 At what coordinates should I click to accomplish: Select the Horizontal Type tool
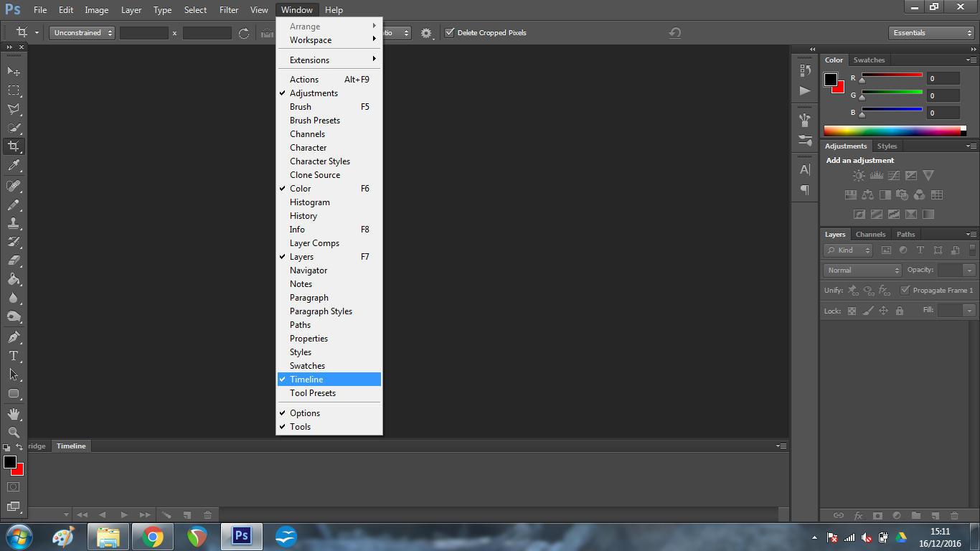[x=13, y=356]
